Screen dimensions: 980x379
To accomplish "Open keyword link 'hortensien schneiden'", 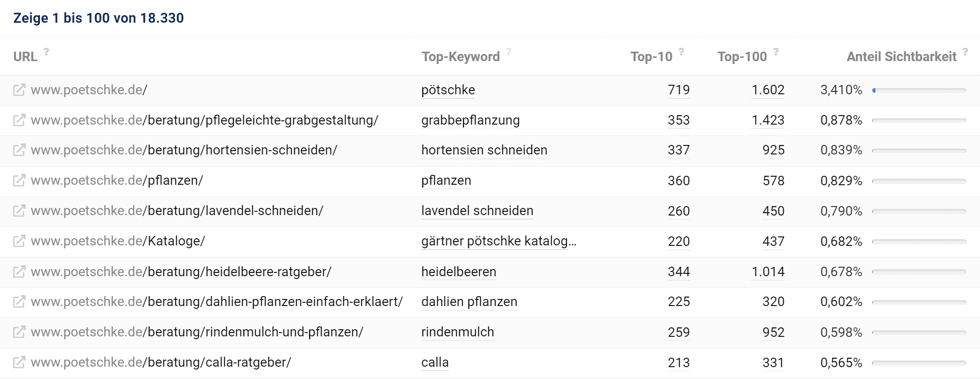I will point(484,150).
